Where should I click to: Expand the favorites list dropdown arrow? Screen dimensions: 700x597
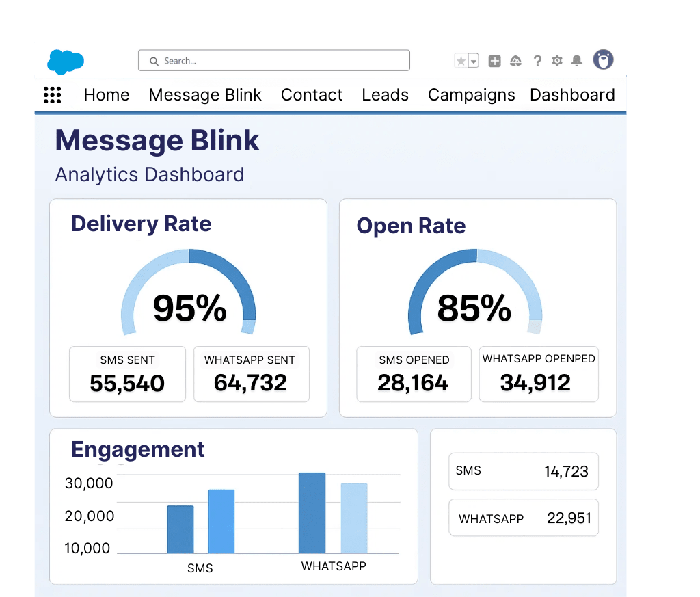click(x=473, y=61)
